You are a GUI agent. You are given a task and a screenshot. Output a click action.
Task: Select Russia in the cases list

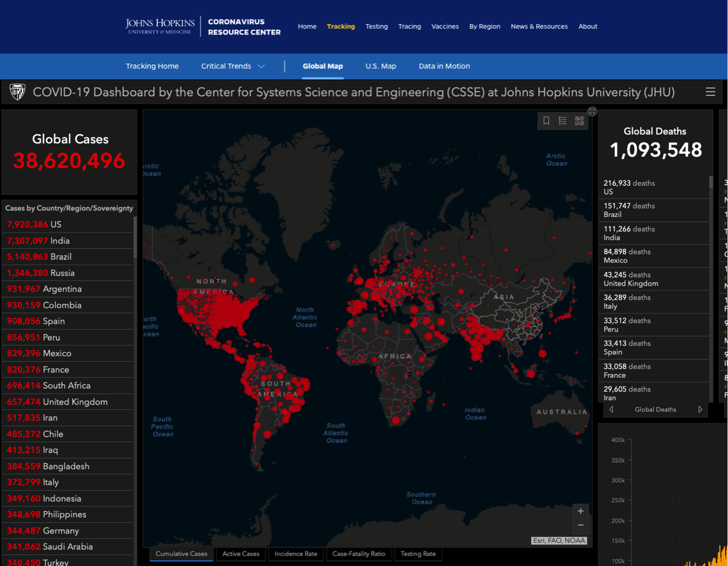tap(67, 273)
